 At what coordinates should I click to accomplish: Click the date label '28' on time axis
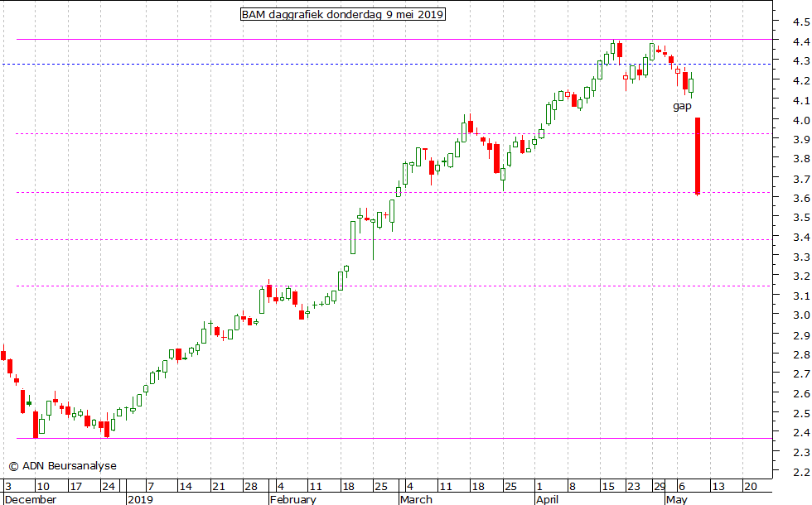click(251, 487)
